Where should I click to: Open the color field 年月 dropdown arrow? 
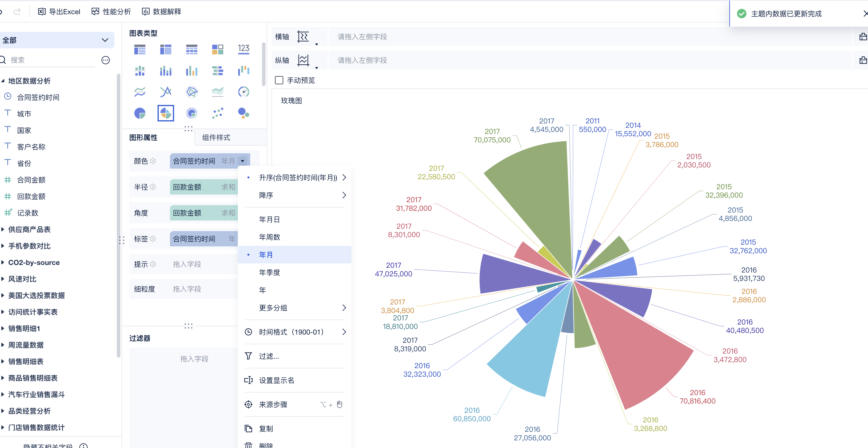click(x=242, y=161)
